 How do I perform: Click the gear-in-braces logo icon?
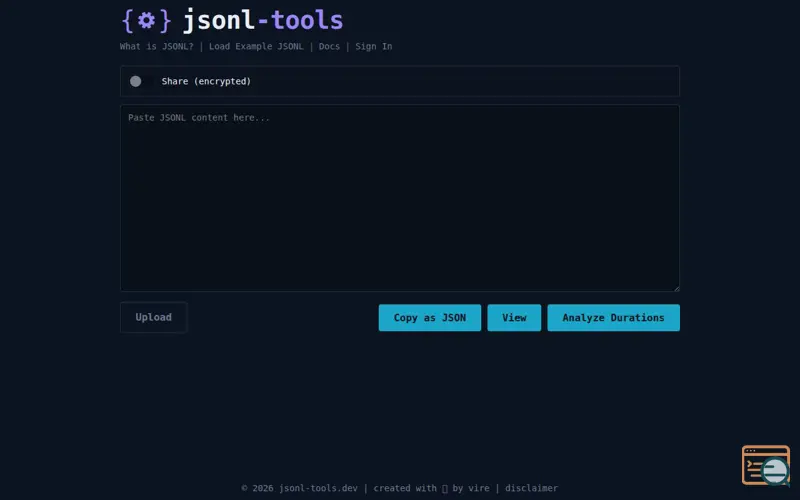pos(146,21)
